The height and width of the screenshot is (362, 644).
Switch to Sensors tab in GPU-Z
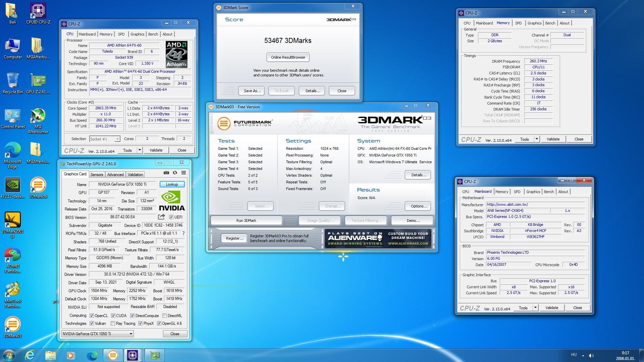coord(97,175)
